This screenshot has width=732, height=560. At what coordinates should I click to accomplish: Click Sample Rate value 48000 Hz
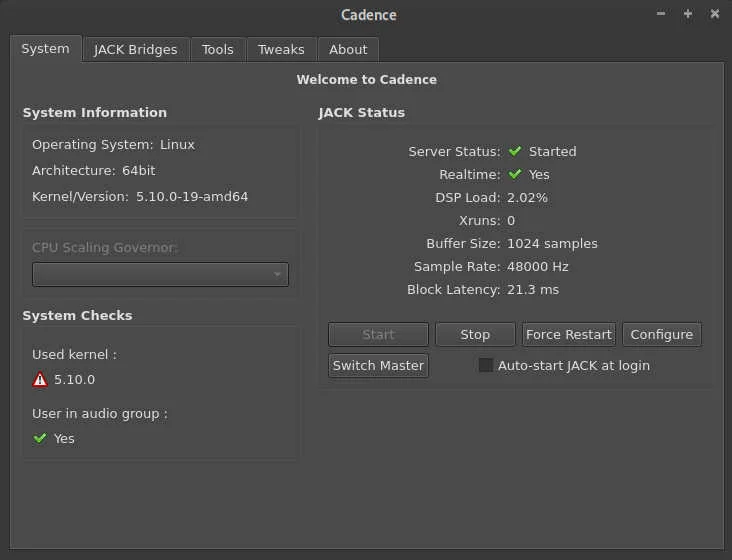pyautogui.click(x=538, y=266)
